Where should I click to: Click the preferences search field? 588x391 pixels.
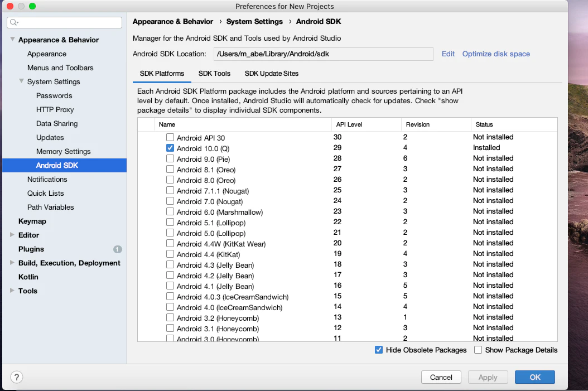[65, 22]
